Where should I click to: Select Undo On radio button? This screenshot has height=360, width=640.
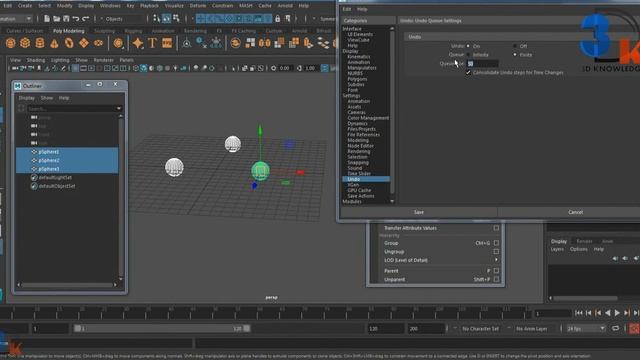[x=468, y=46]
